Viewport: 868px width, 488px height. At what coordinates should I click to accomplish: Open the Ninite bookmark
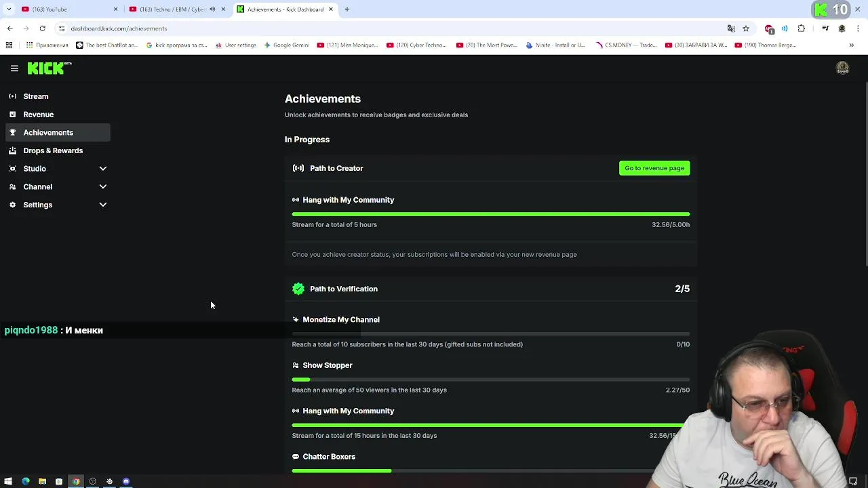coord(555,45)
